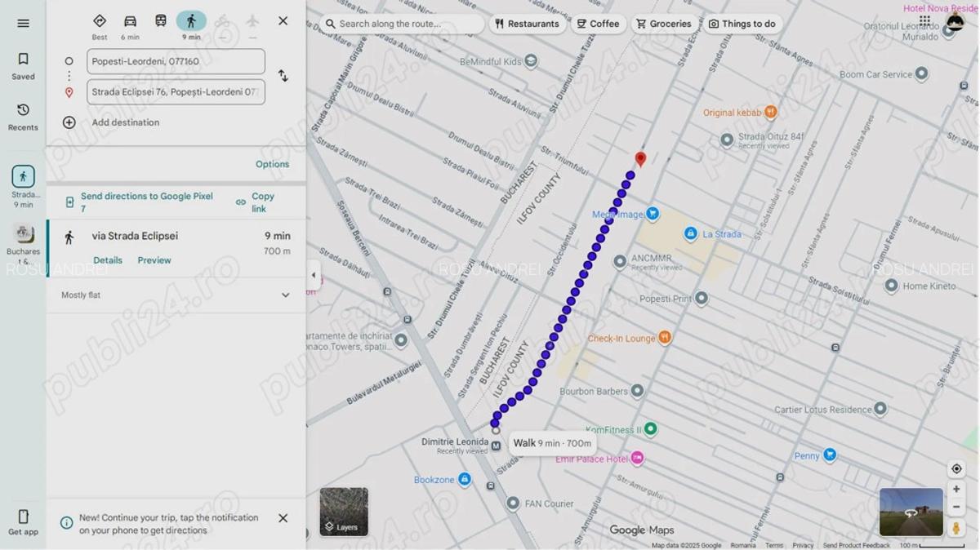Zoom in on the map
Screen dimensions: 980x550
[955, 489]
